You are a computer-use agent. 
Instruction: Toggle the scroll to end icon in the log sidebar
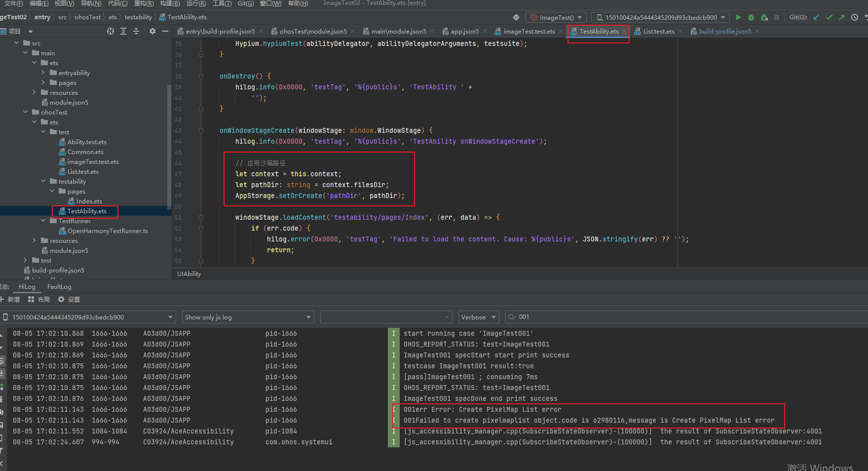click(2, 374)
